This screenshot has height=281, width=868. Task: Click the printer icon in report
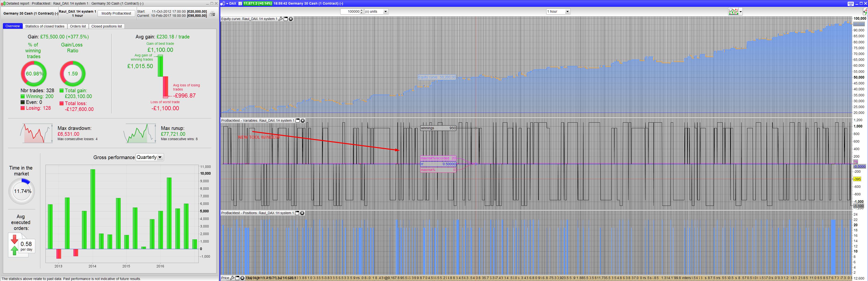coord(212,13)
